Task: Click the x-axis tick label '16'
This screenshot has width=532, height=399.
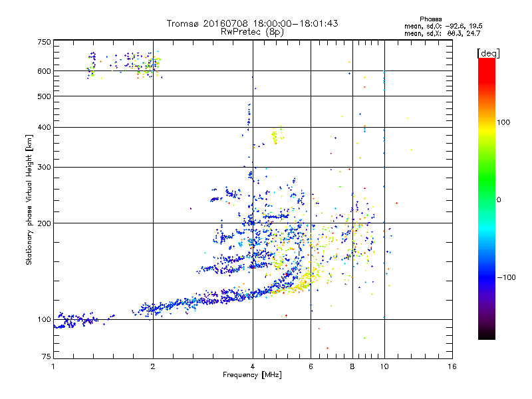Action: coord(452,366)
